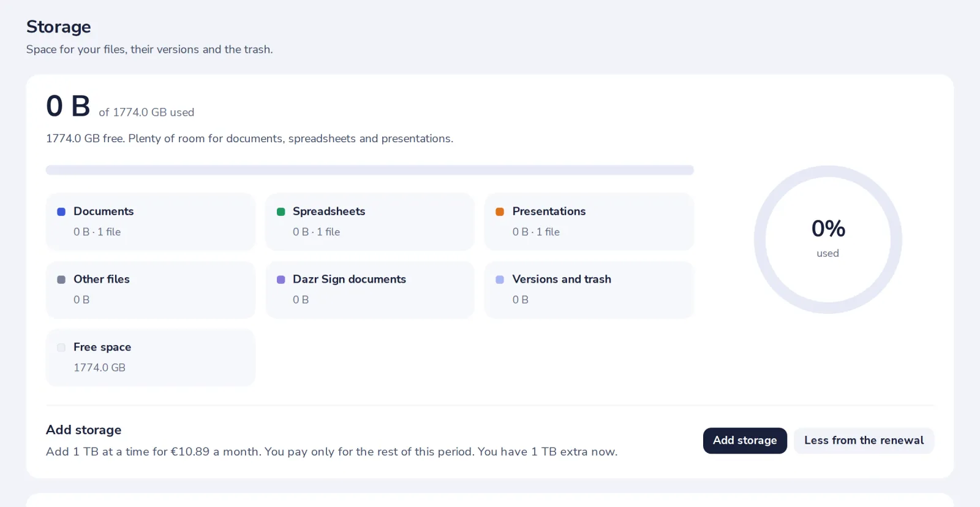Click the orange Presentations color dot
Image resolution: width=980 pixels, height=507 pixels.
[500, 212]
